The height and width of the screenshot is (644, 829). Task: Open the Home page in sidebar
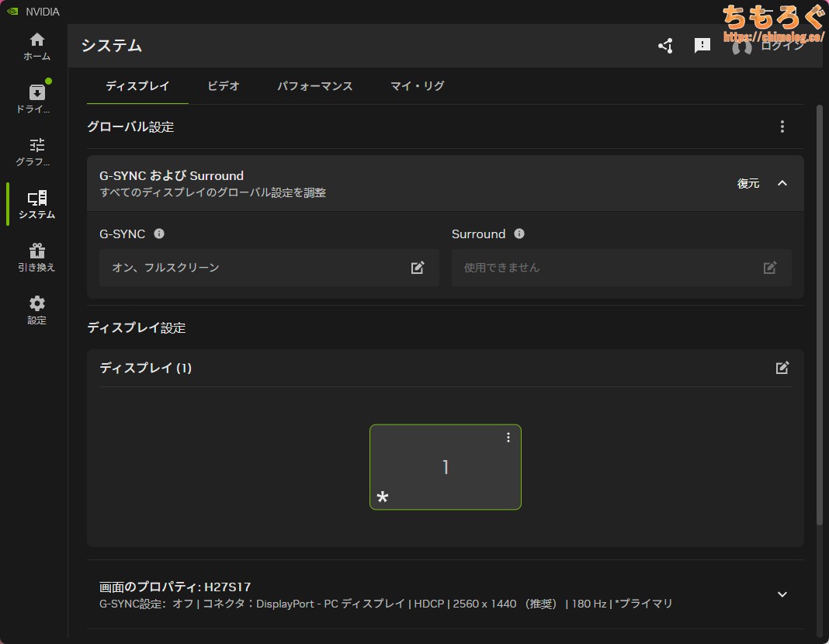[36, 47]
